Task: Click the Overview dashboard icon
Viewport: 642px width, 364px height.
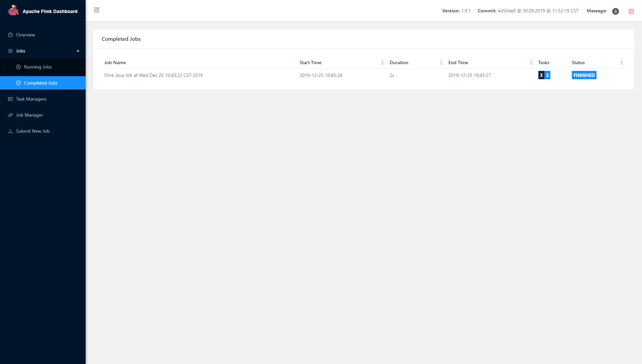Action: (x=10, y=35)
